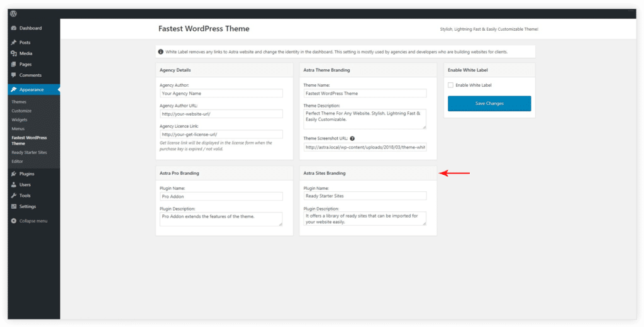
Task: Open Ready Starter Sites submenu link
Action: [x=29, y=152]
